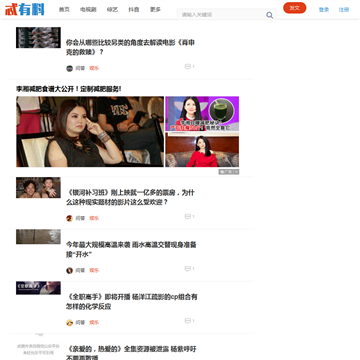Screen dimensions: 360x360
Task: Click author avatar under 肖申克的救赎 article
Action: click(x=69, y=69)
